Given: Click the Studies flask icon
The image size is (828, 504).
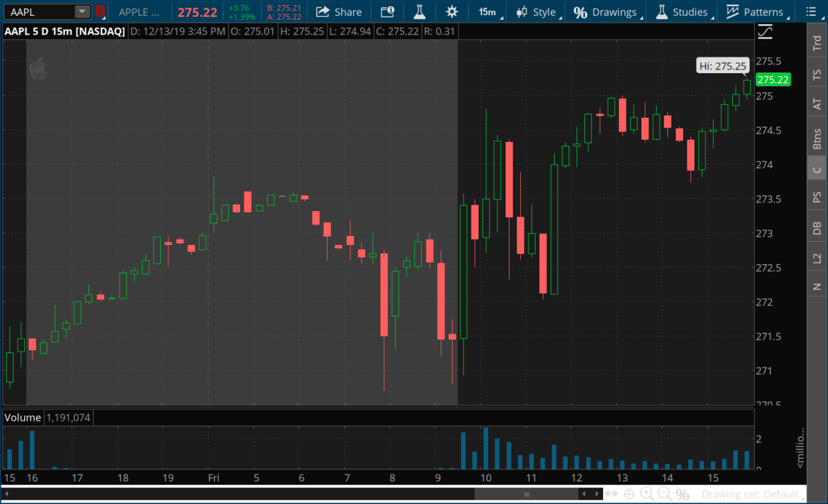Looking at the screenshot, I should [x=662, y=12].
